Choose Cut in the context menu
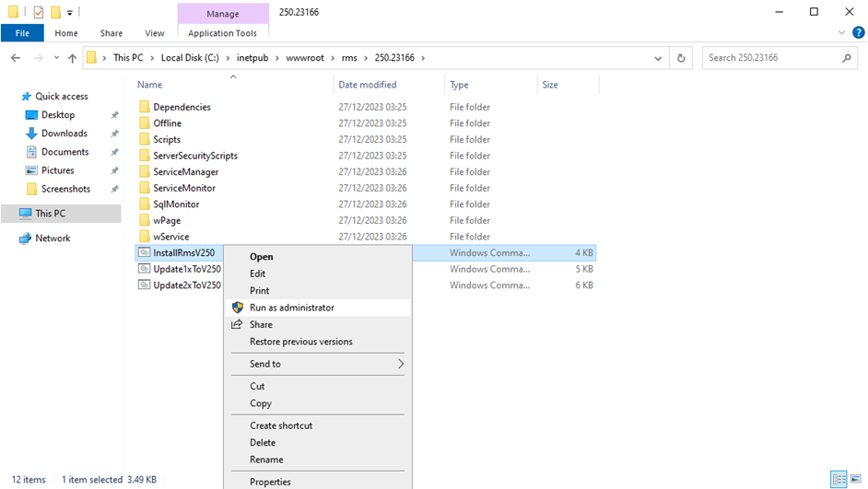Viewport: 868px width, 489px height. pos(318,386)
